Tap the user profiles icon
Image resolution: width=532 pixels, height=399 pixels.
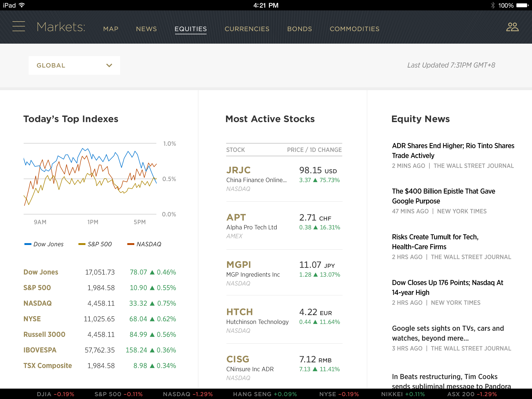coord(512,27)
